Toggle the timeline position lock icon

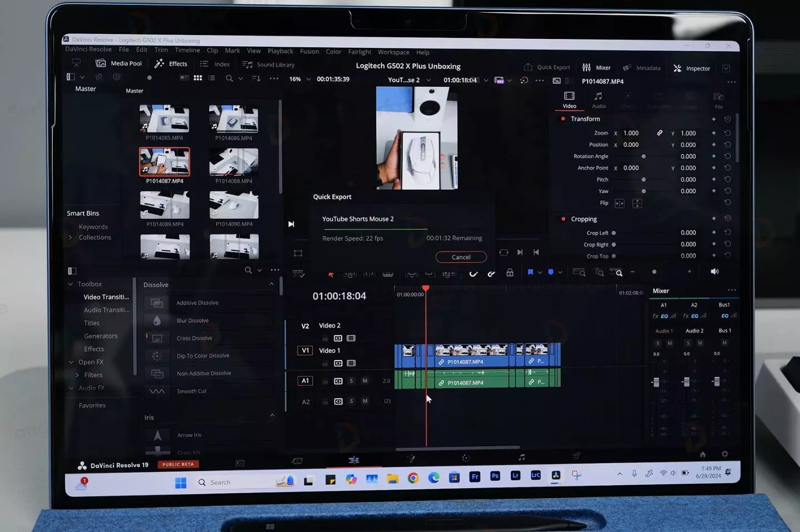tap(510, 273)
